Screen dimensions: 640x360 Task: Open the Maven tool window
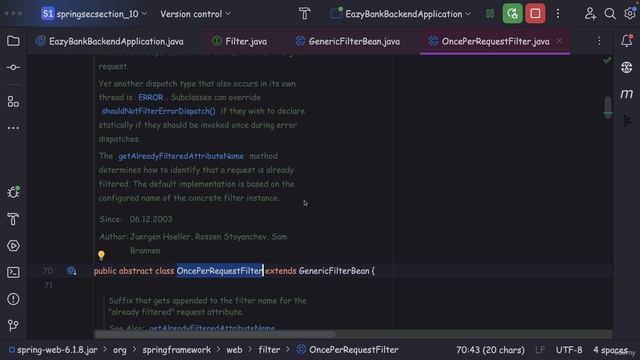(x=627, y=94)
